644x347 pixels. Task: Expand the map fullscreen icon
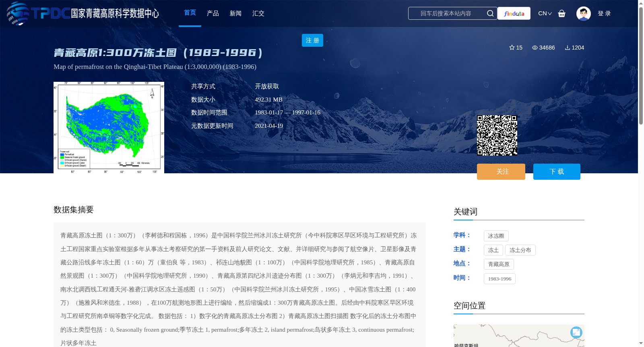tap(576, 332)
